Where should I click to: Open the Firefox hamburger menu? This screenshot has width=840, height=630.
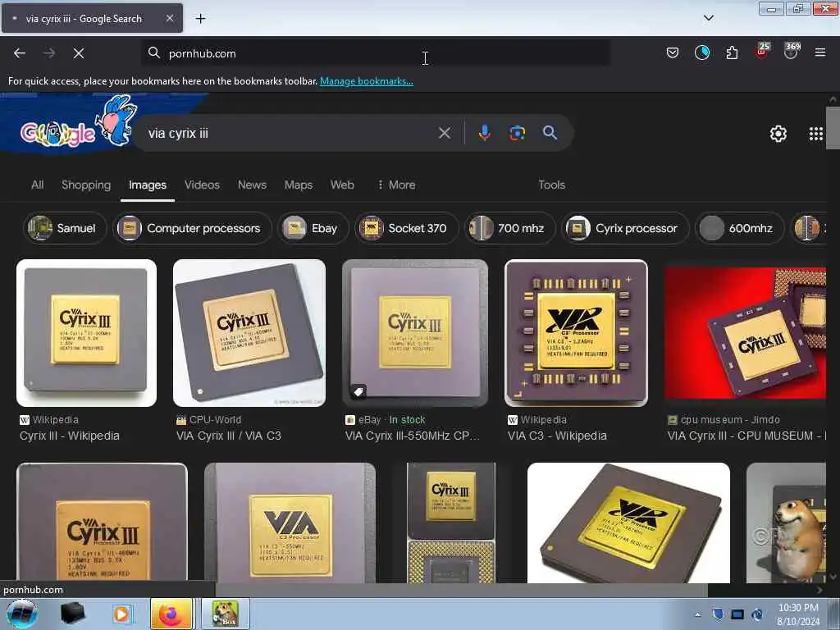820,52
